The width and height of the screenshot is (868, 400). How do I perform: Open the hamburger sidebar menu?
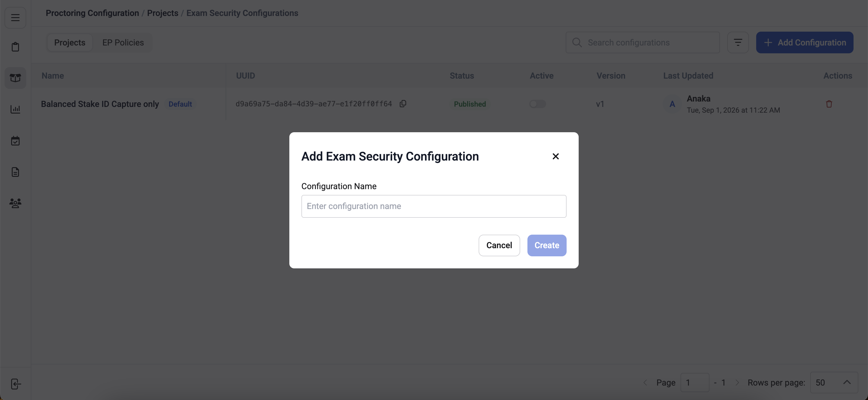(15, 17)
